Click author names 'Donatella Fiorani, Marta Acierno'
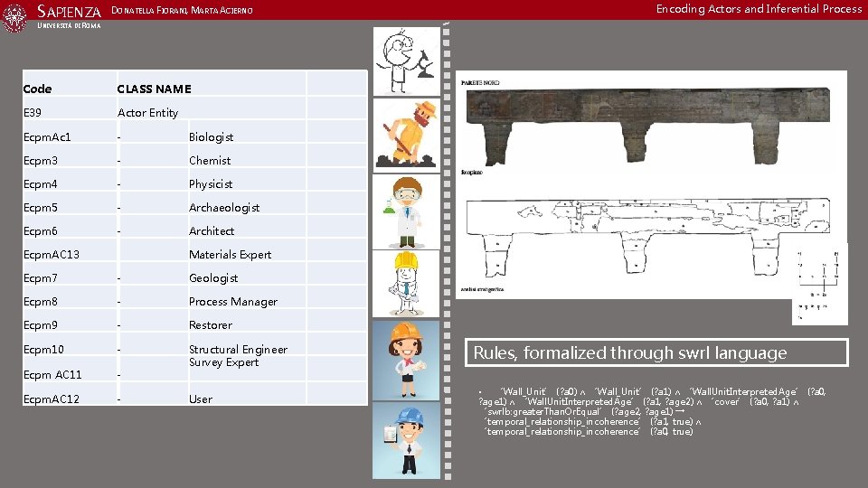 (x=182, y=10)
